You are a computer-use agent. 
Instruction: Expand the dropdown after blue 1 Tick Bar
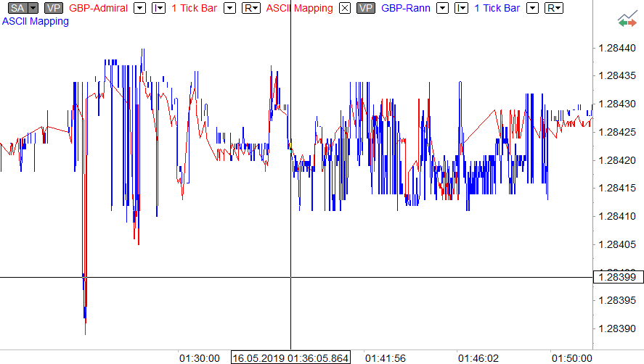coord(533,8)
